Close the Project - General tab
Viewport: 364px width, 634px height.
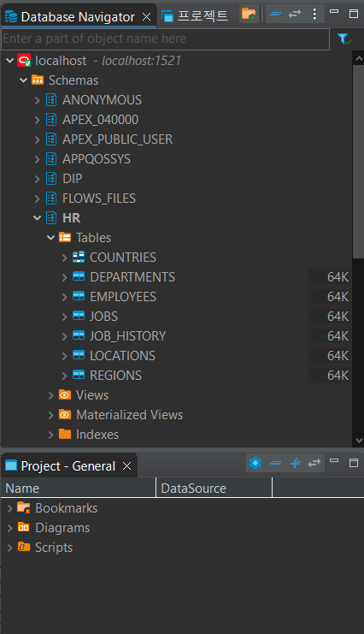pyautogui.click(x=126, y=466)
